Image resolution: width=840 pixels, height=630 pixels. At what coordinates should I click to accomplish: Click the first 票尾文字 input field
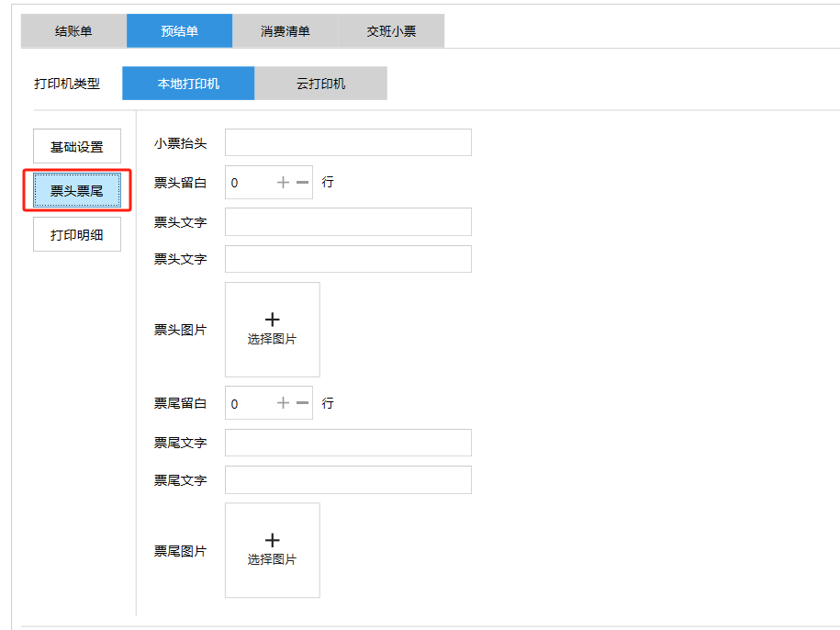348,443
